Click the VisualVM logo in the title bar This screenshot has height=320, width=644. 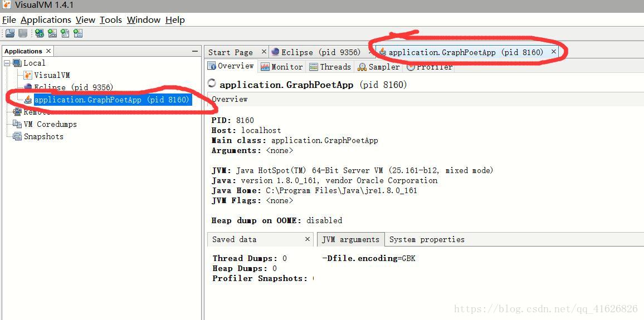[7, 6]
